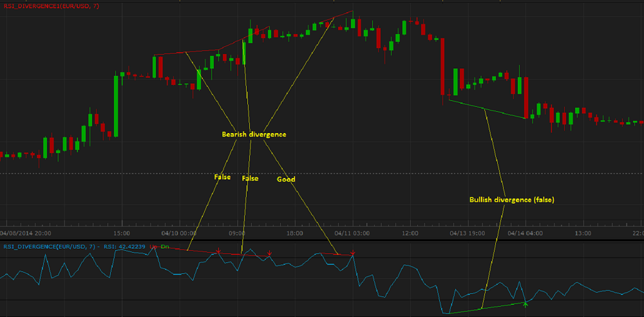Click the red 'Up' legend label
644x317 pixels.
153,246
